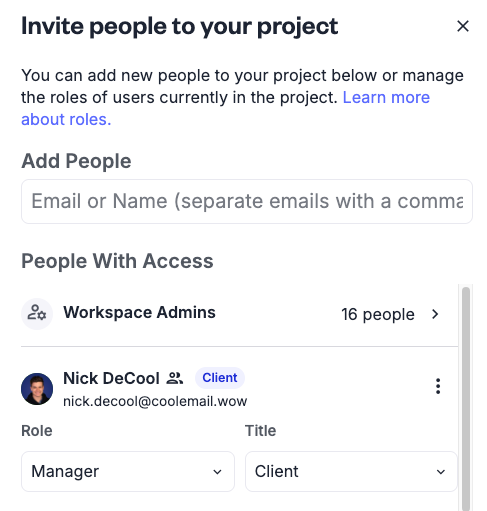The image size is (487, 511).
Task: Click the Title field label
Action: pyautogui.click(x=260, y=431)
